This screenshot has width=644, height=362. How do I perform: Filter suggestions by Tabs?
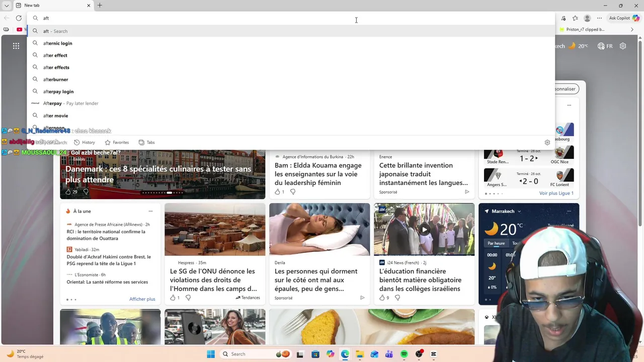tap(146, 142)
